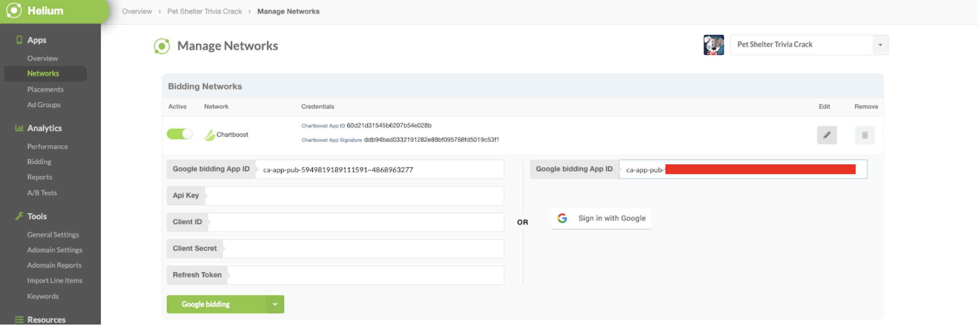
Task: Open General Settings under Tools
Action: coord(53,235)
